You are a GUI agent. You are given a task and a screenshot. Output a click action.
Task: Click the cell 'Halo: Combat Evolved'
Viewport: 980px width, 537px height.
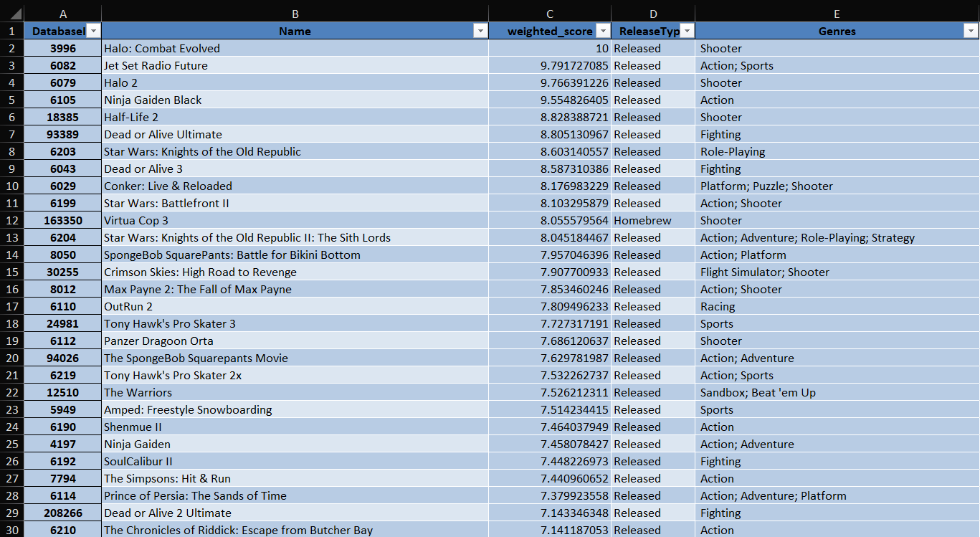coord(295,48)
